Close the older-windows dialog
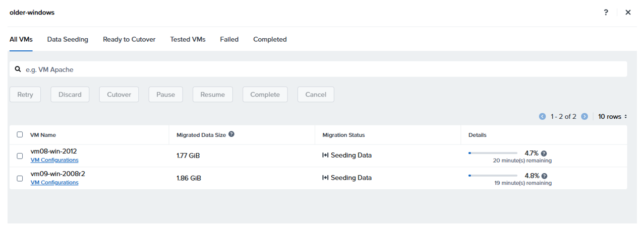Image resolution: width=644 pixels, height=232 pixels. point(628,13)
